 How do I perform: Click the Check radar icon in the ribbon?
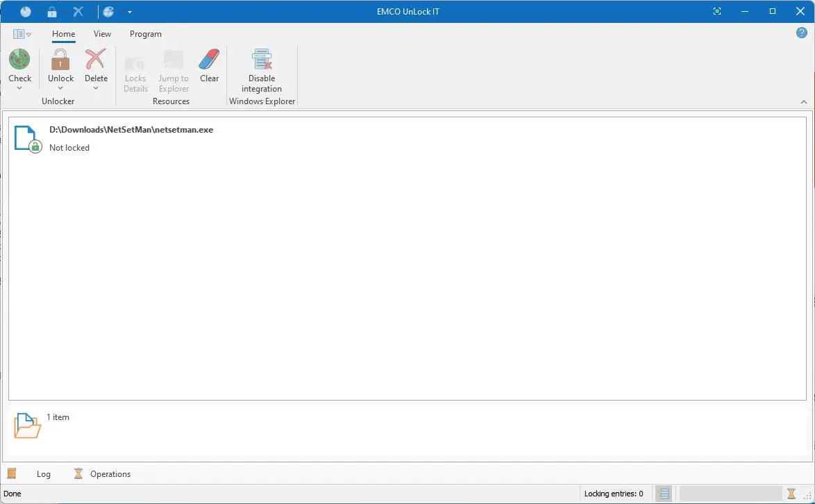19,59
